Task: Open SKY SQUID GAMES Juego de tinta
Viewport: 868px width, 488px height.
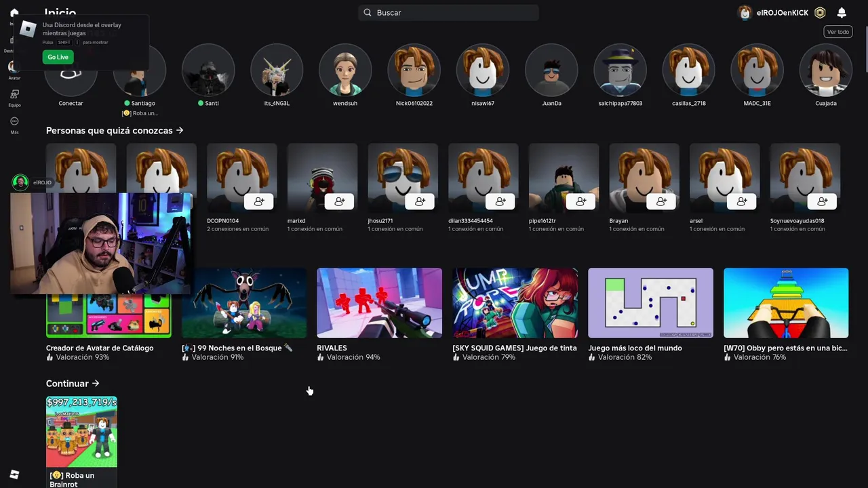Action: 515,303
